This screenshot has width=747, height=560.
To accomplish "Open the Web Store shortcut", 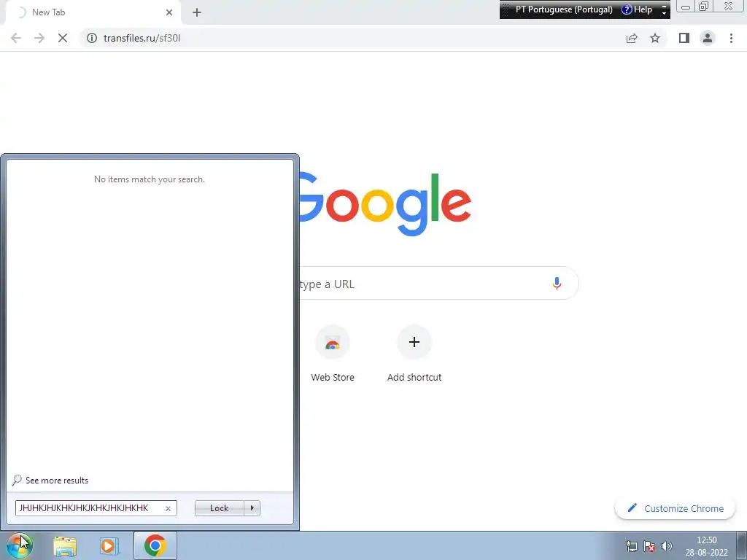I will click(x=333, y=353).
